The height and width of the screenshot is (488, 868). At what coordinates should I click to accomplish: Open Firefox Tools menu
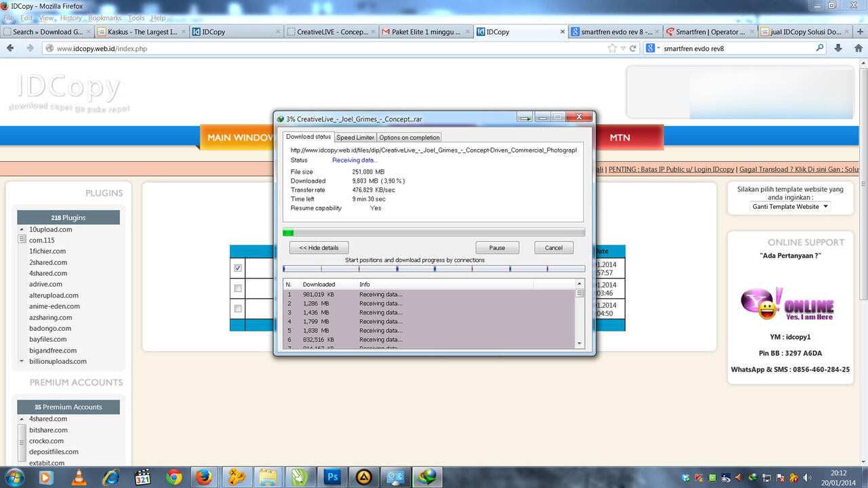click(136, 18)
